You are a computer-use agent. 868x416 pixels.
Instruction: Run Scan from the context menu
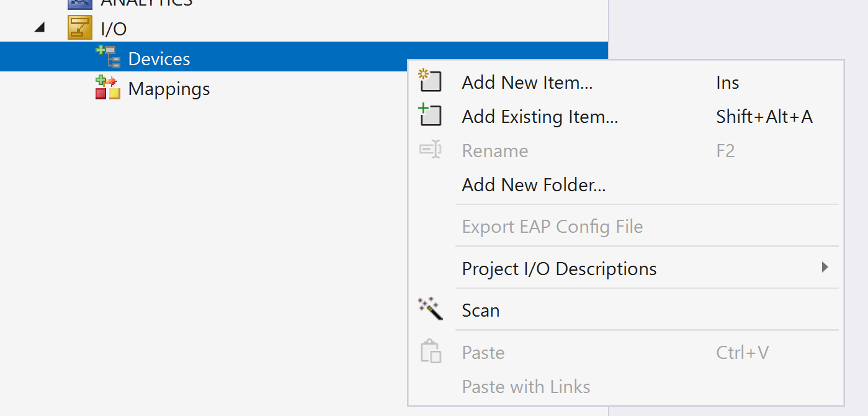[480, 310]
